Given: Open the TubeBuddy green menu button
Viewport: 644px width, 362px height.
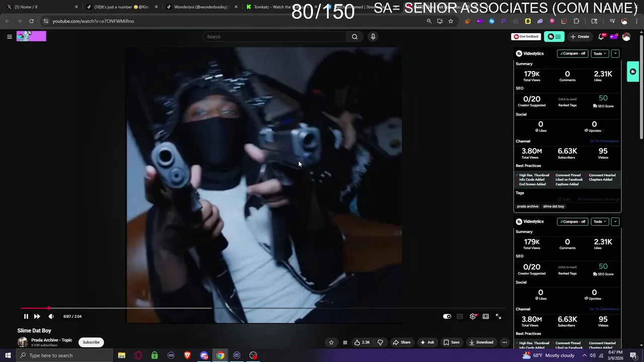Looking at the screenshot, I should click(x=554, y=37).
